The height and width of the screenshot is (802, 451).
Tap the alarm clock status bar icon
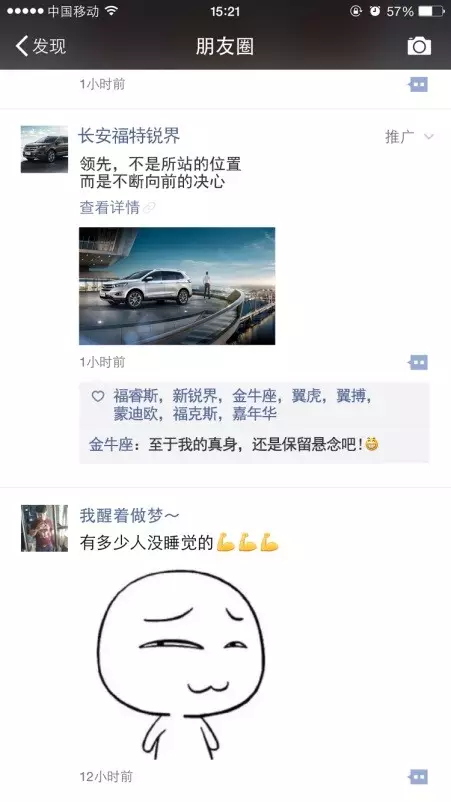pyautogui.click(x=375, y=11)
